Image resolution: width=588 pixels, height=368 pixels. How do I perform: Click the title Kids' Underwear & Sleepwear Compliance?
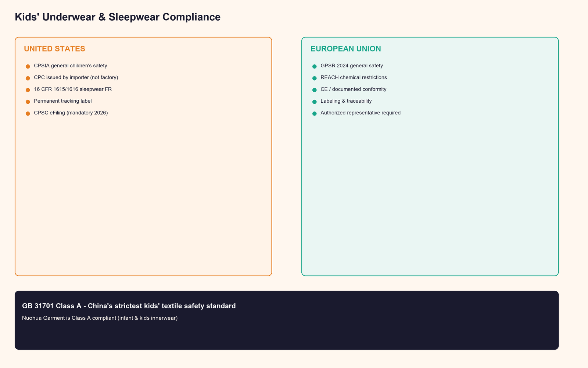[118, 17]
